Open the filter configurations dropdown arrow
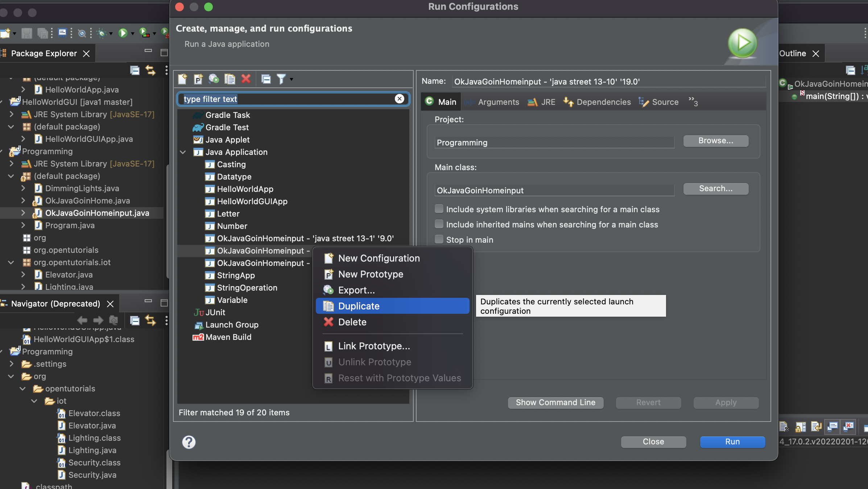 click(292, 79)
